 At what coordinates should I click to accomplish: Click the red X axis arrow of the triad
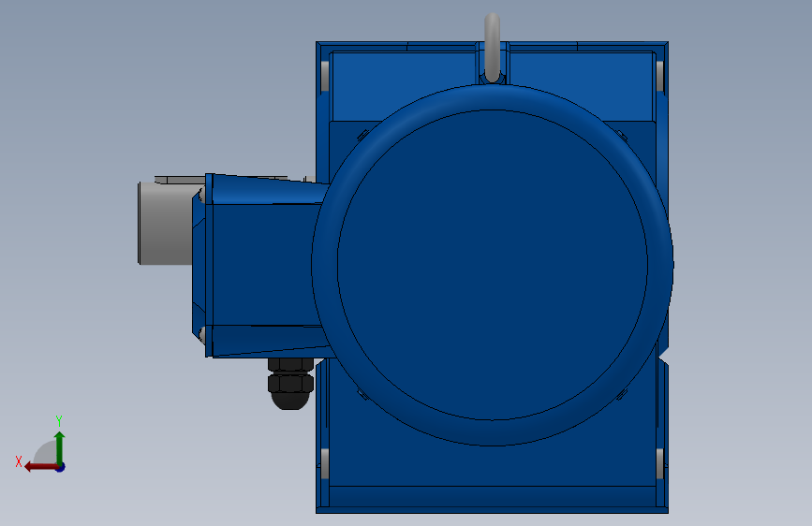(x=40, y=467)
